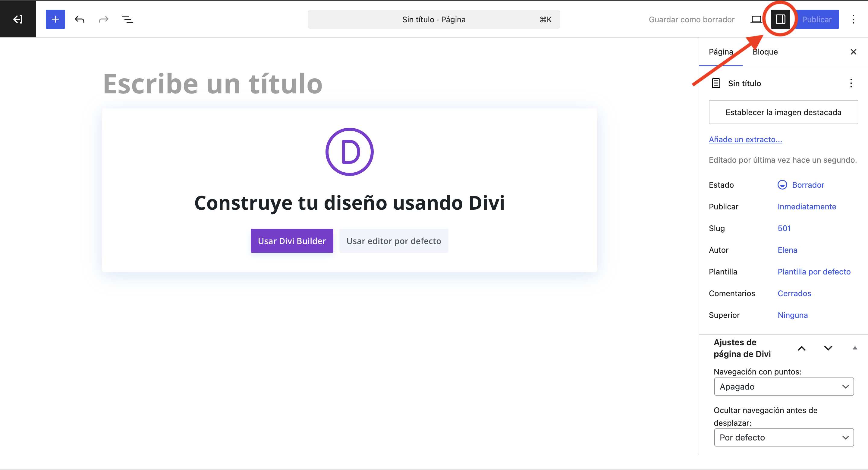Toggle the settings sidebar panel icon
This screenshot has width=868, height=470.
click(x=780, y=19)
